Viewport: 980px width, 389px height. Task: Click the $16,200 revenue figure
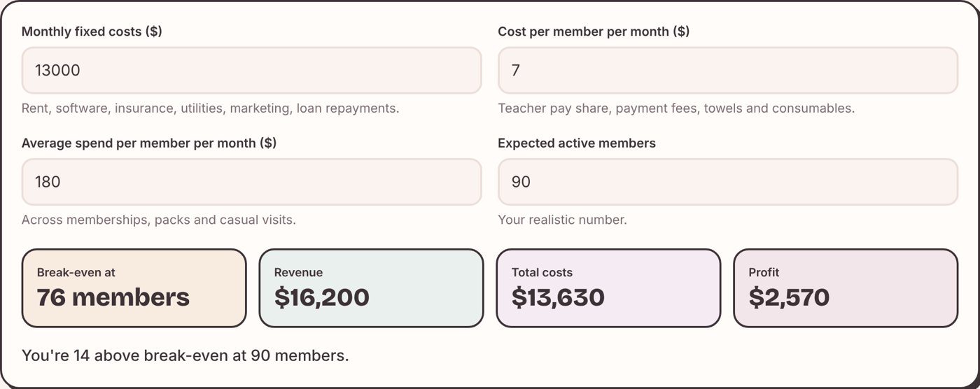click(322, 297)
